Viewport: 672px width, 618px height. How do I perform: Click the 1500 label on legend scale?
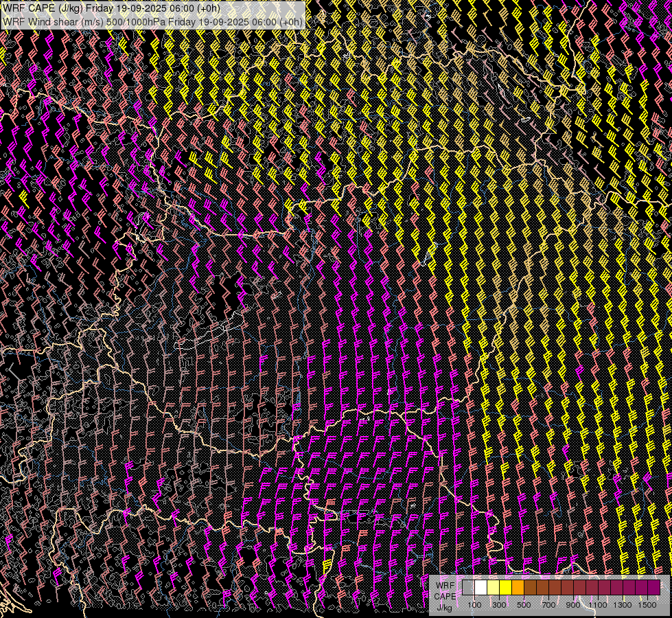647,605
